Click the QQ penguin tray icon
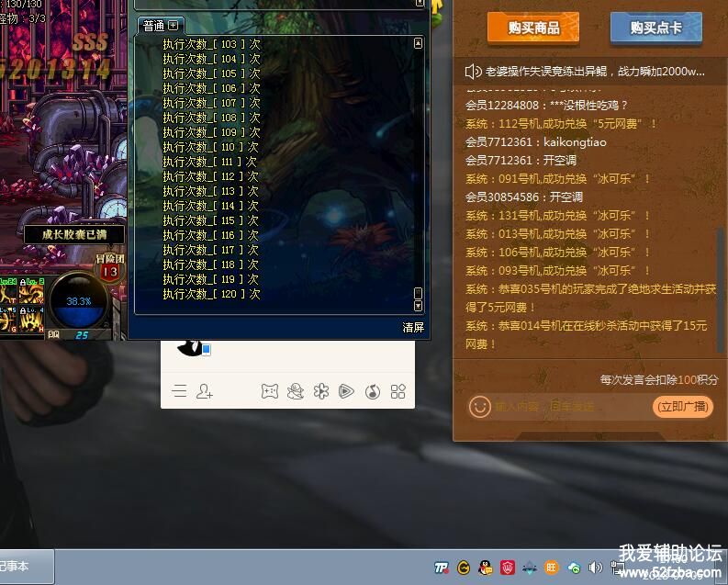728x585 pixels. click(x=486, y=568)
